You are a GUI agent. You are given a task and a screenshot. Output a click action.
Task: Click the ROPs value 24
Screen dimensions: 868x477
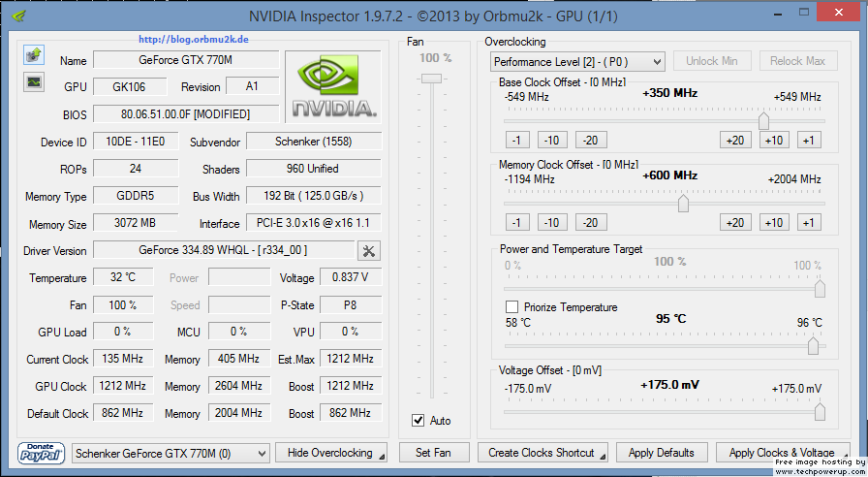pos(136,169)
